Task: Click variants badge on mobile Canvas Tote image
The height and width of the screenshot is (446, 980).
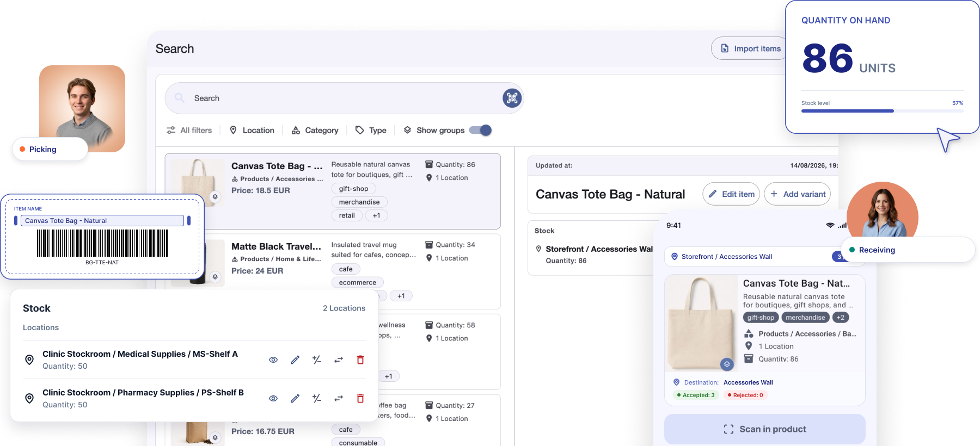Action: (x=727, y=364)
